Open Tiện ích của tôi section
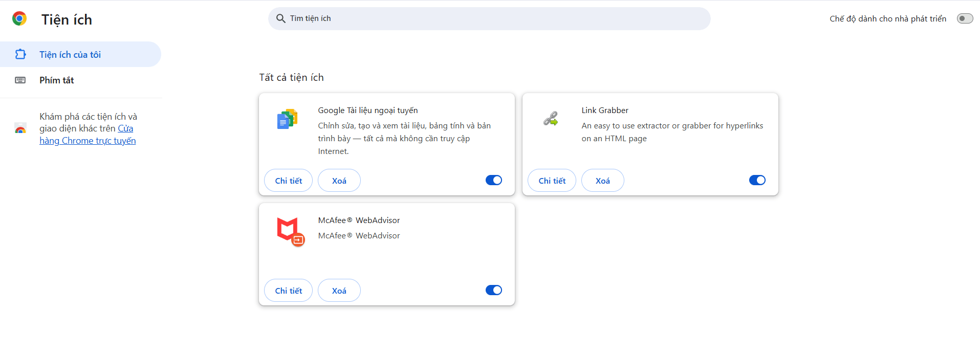Screen dimensions: 980x354 [x=80, y=54]
